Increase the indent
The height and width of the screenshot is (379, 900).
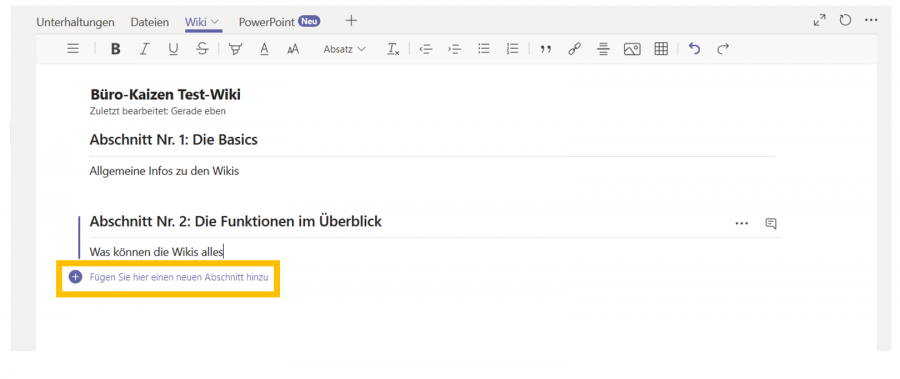click(455, 49)
